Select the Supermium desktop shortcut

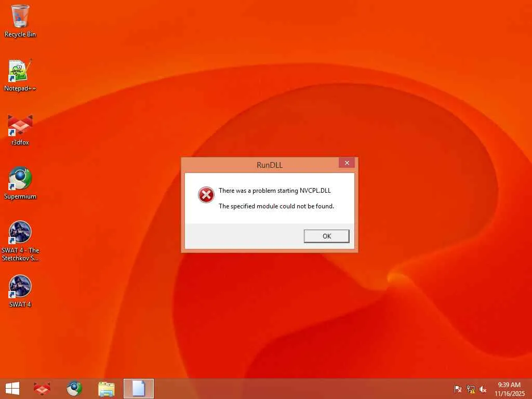pos(20,183)
